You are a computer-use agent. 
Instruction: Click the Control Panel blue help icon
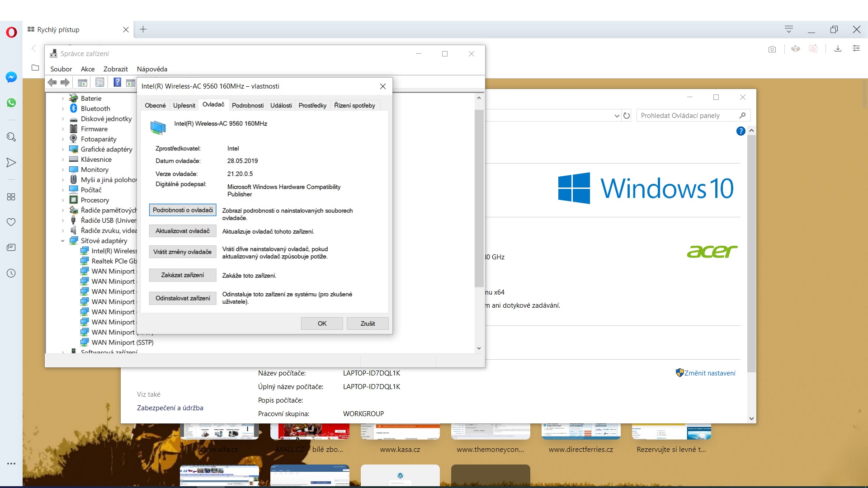[741, 131]
